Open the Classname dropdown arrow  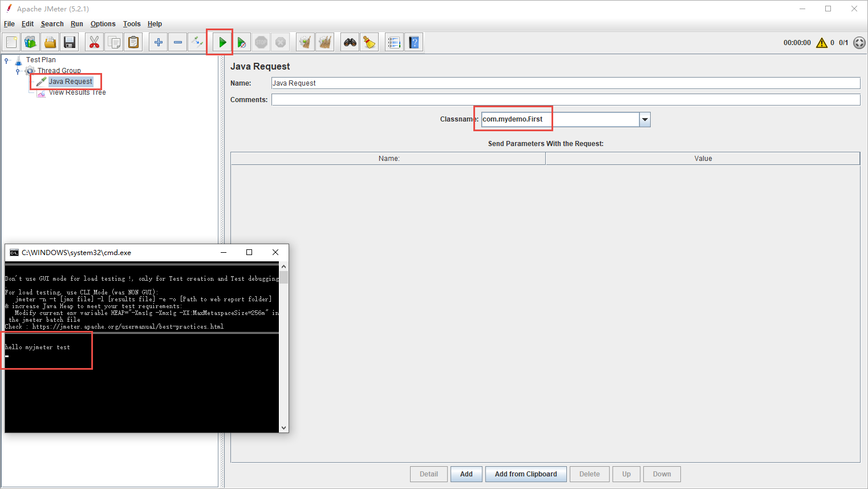click(644, 120)
